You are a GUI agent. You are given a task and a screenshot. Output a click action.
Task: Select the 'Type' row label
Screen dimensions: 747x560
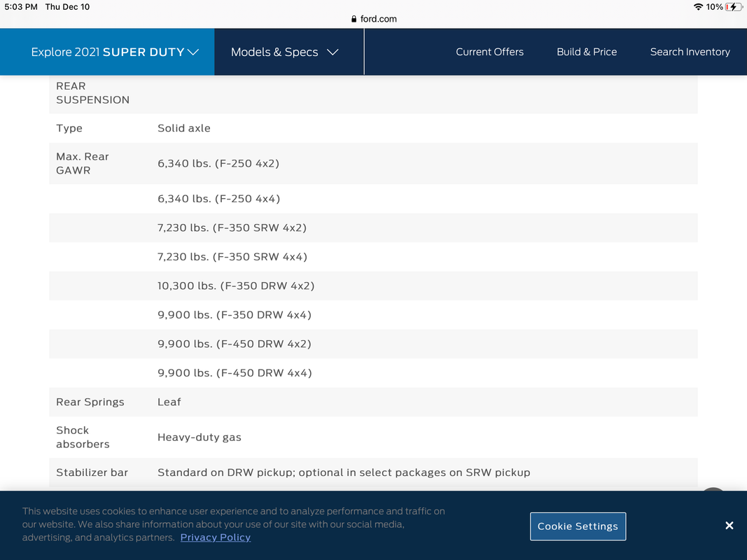point(69,128)
